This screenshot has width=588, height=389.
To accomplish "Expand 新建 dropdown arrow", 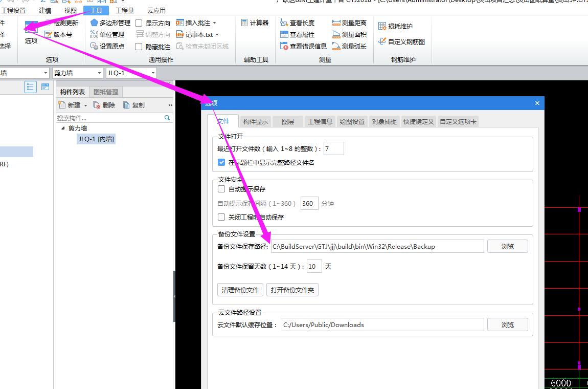I will click(85, 105).
